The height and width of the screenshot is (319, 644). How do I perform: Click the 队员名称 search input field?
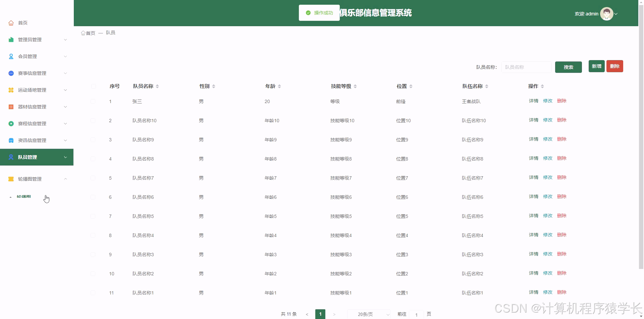click(526, 67)
